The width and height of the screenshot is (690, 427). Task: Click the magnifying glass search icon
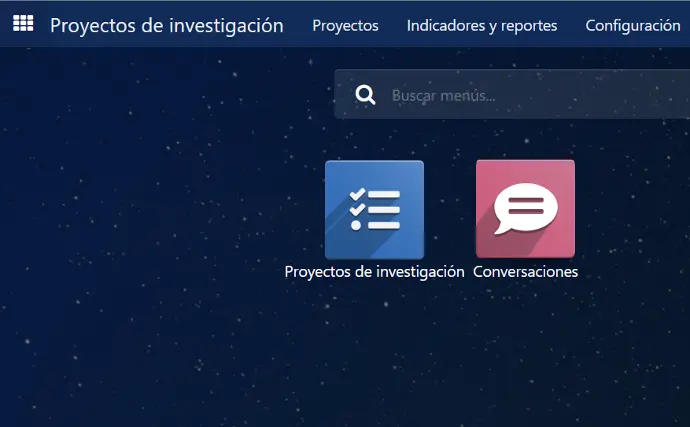(x=365, y=95)
